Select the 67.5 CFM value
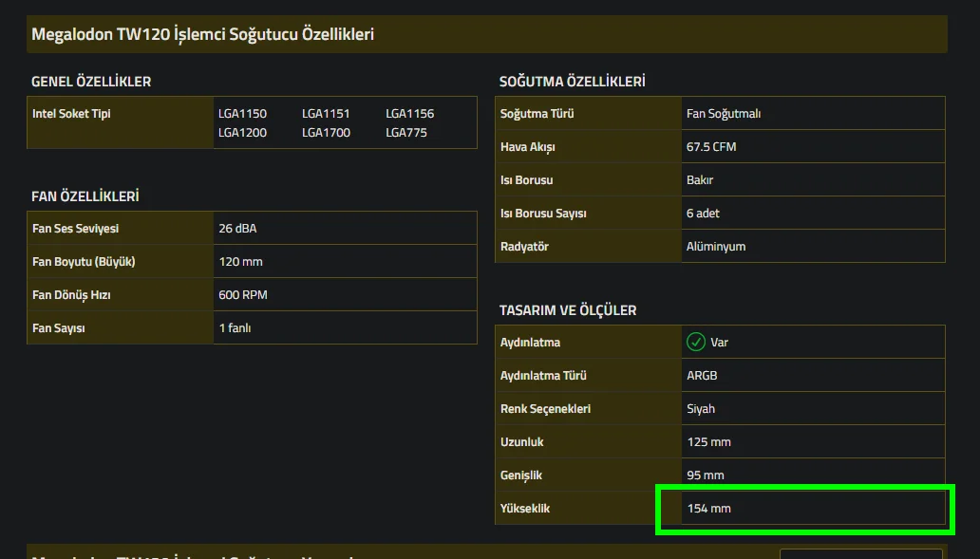The height and width of the screenshot is (559, 980). (711, 147)
